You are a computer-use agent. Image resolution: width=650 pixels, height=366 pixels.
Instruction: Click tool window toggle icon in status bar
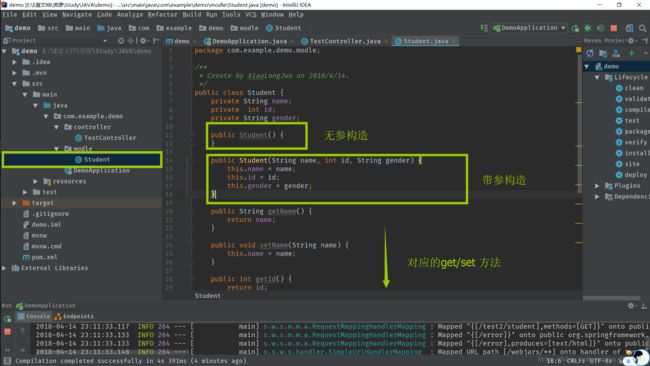7,361
